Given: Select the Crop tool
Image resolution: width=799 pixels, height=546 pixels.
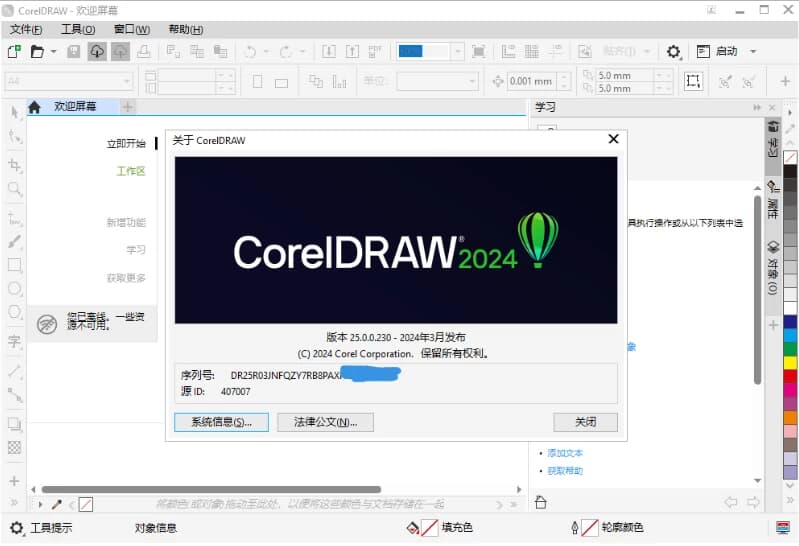Looking at the screenshot, I should [x=15, y=165].
